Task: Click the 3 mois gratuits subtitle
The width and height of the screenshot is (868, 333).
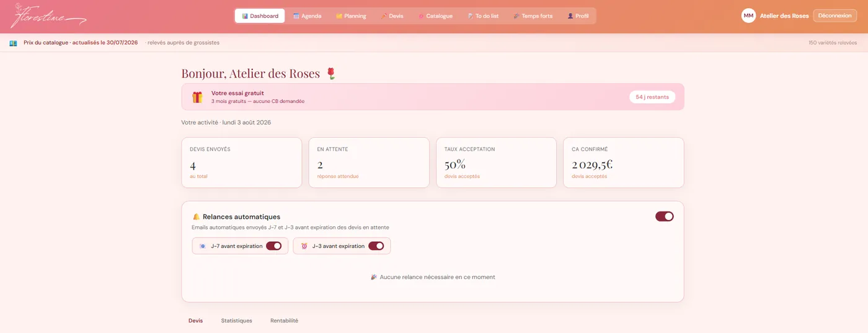Action: [258, 101]
